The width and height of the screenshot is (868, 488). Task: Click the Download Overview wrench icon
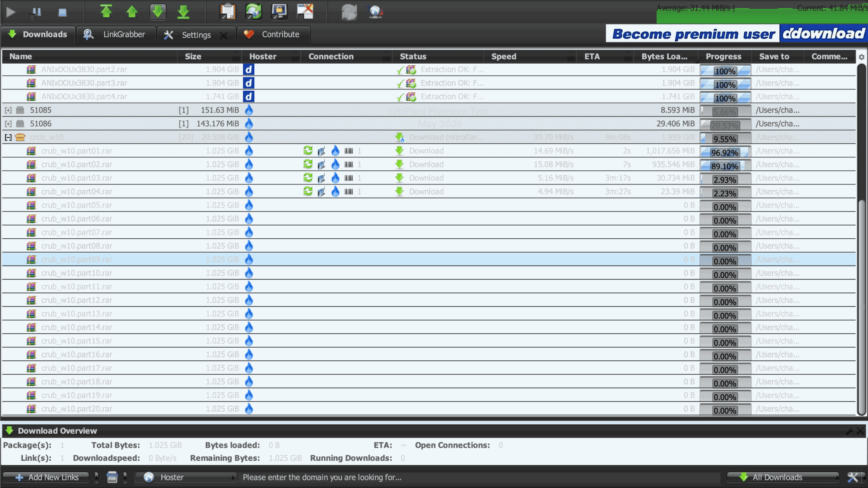point(849,431)
